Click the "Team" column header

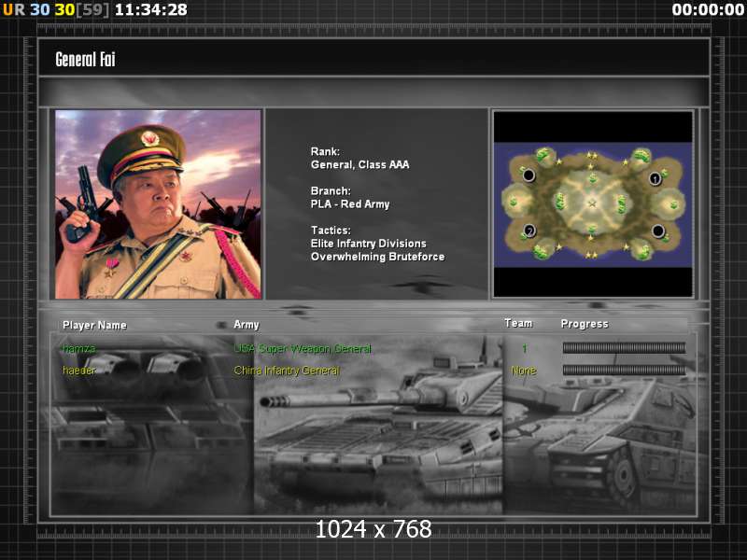pos(518,323)
